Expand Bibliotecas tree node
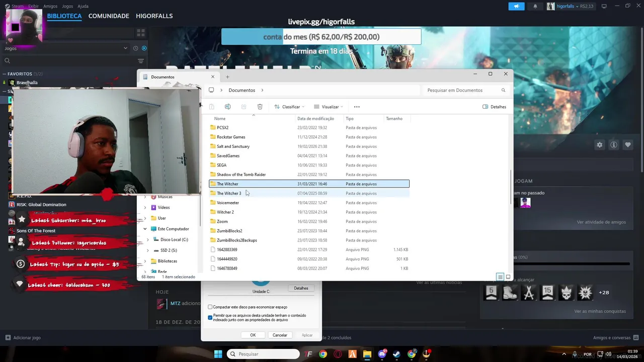 click(x=145, y=261)
